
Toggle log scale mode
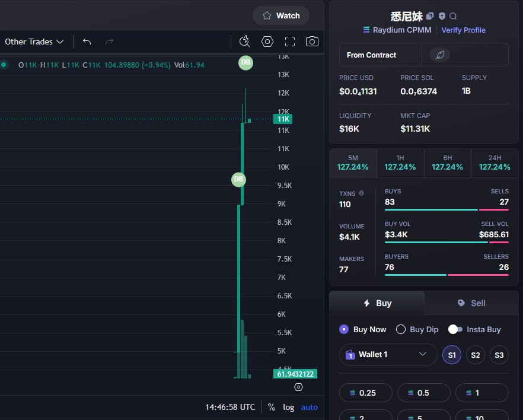(289, 408)
